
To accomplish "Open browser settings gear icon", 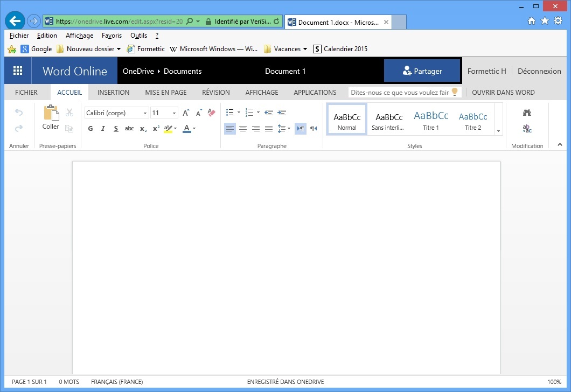I will 558,21.
